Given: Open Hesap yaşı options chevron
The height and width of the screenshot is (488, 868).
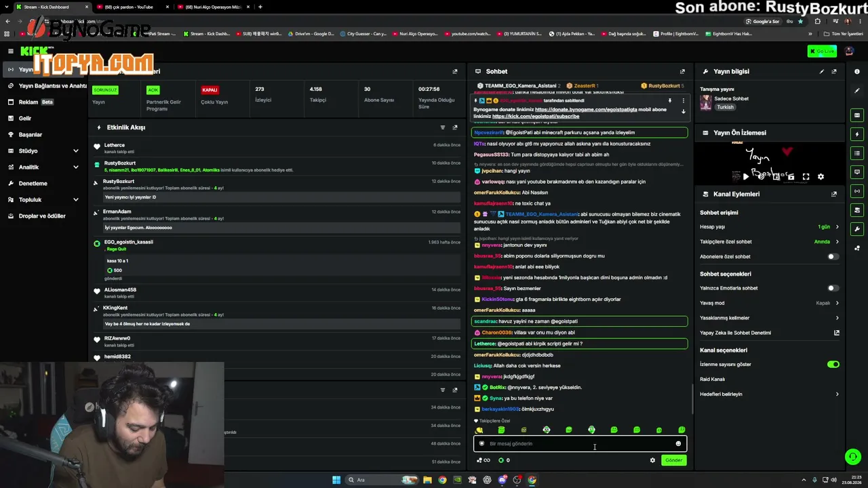Looking at the screenshot, I should 837,227.
